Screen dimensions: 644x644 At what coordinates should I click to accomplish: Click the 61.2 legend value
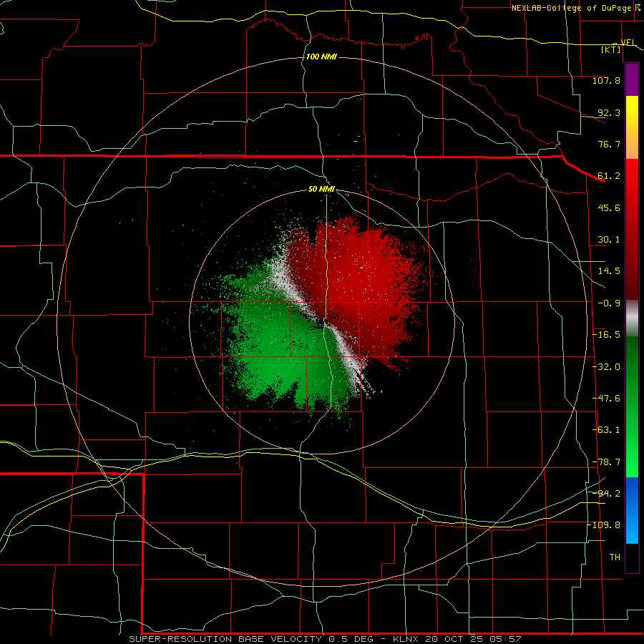click(609, 176)
